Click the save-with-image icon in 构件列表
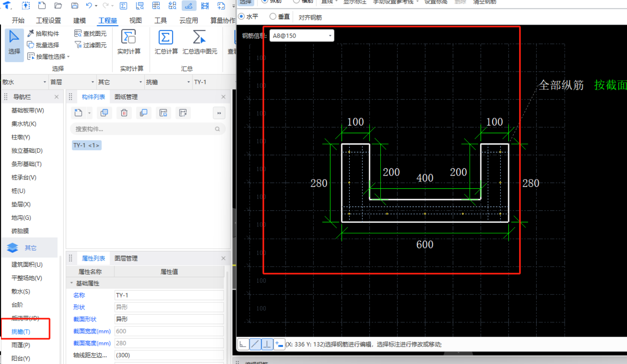The image size is (627, 364). pyautogui.click(x=163, y=113)
